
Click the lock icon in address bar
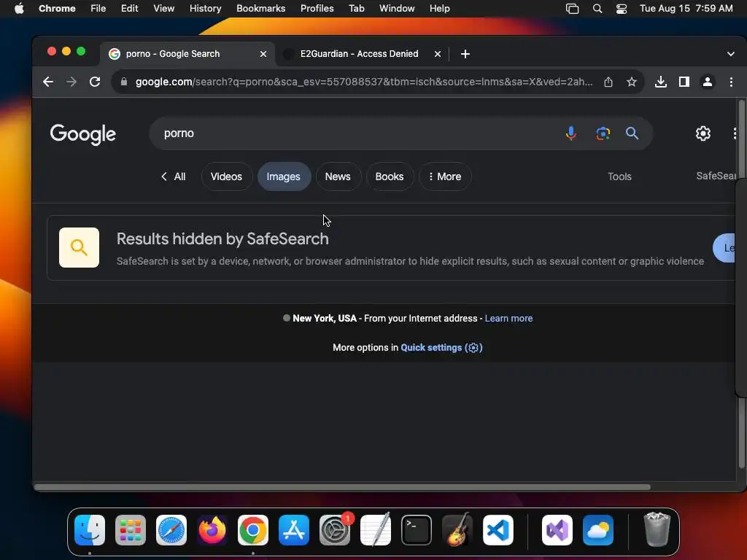(124, 82)
